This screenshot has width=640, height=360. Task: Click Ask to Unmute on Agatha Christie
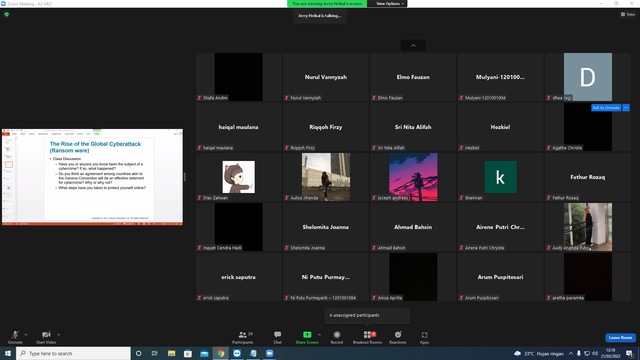[x=606, y=108]
